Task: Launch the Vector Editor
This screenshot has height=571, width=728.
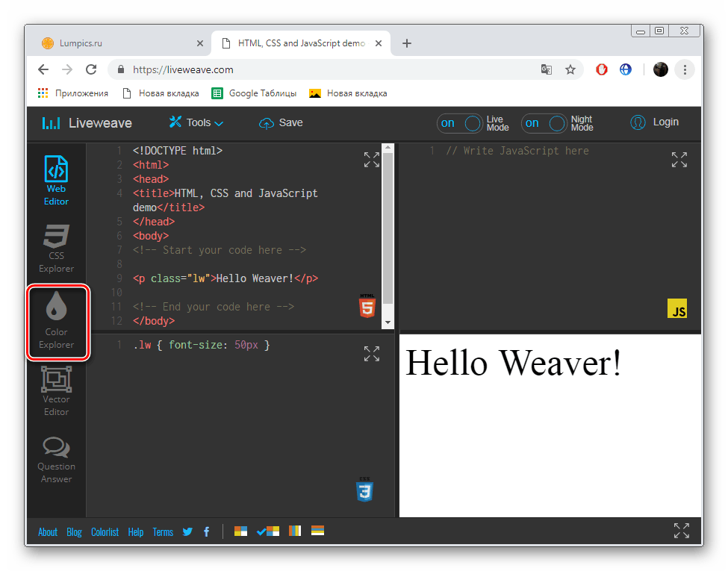Action: 56,389
